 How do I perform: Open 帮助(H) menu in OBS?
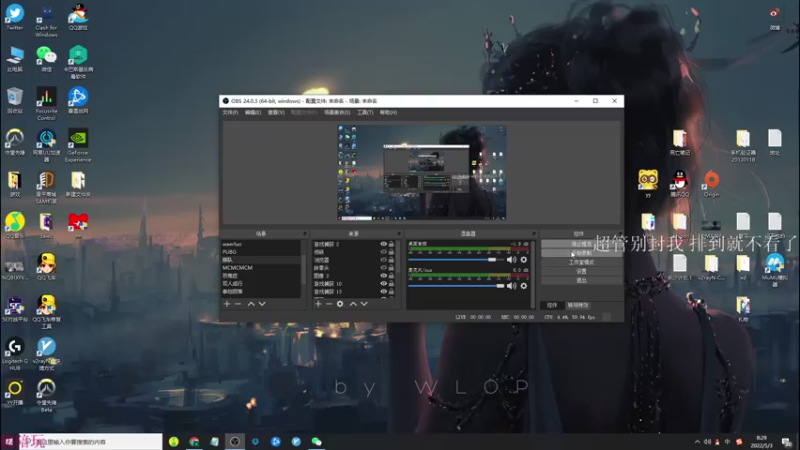(x=388, y=112)
